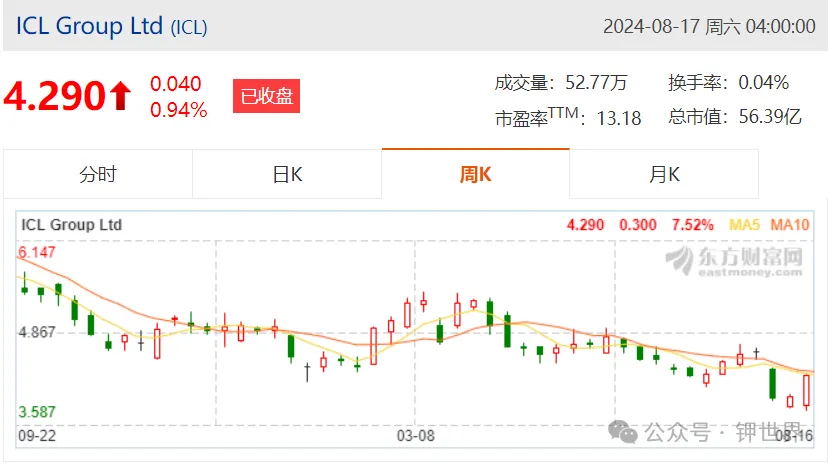Click the 6.147 high price label
The width and height of the screenshot is (829, 465).
pos(36,252)
